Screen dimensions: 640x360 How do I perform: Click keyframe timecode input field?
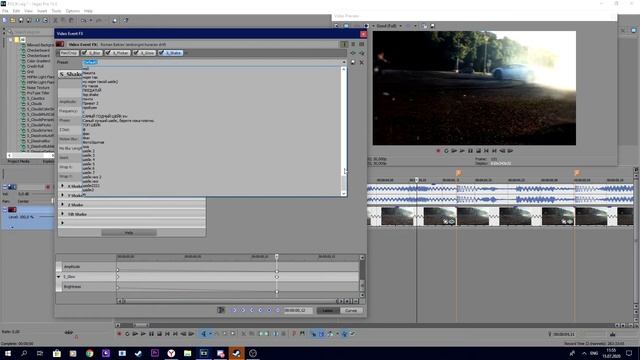point(298,311)
